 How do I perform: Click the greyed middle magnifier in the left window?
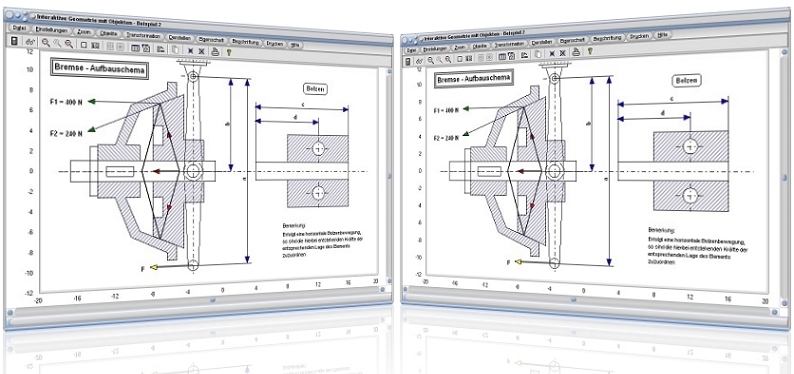point(57,43)
